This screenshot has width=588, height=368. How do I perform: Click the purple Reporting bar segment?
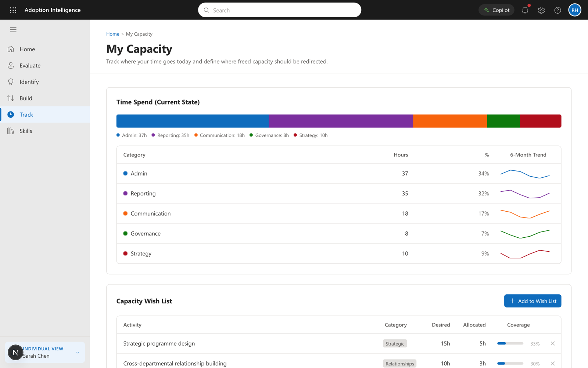tap(341, 121)
